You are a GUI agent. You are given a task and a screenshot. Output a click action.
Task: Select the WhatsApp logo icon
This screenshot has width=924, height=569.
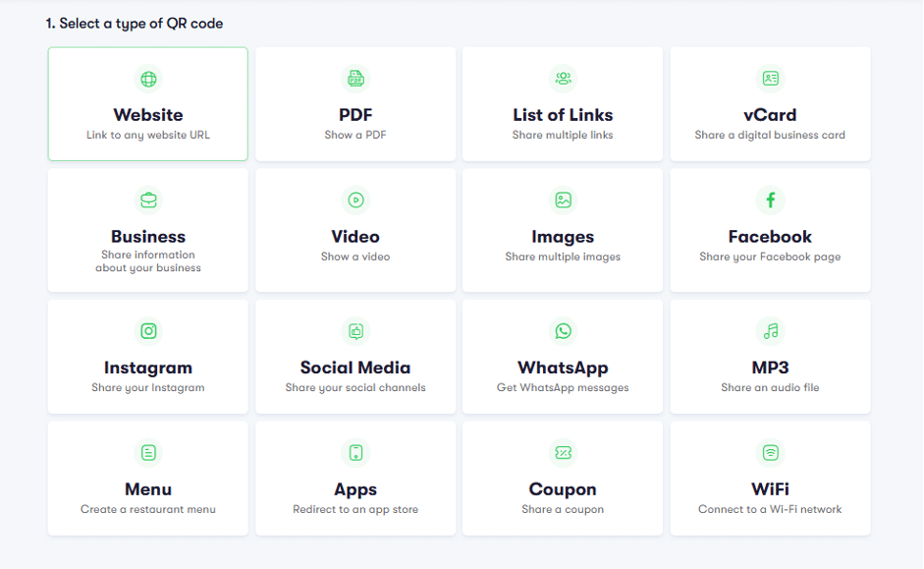pos(564,331)
